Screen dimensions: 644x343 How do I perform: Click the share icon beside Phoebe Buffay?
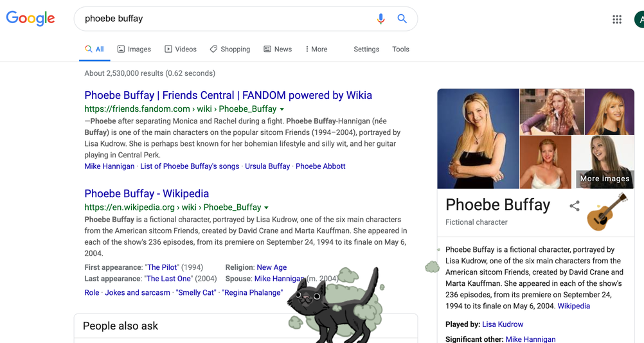[x=575, y=206]
